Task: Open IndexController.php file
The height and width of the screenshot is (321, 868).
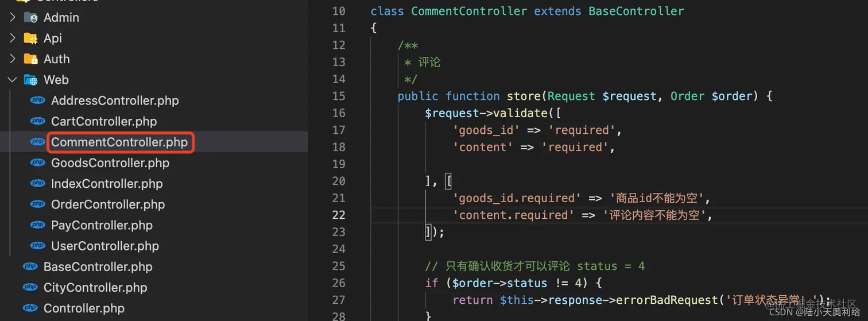Action: point(107,183)
